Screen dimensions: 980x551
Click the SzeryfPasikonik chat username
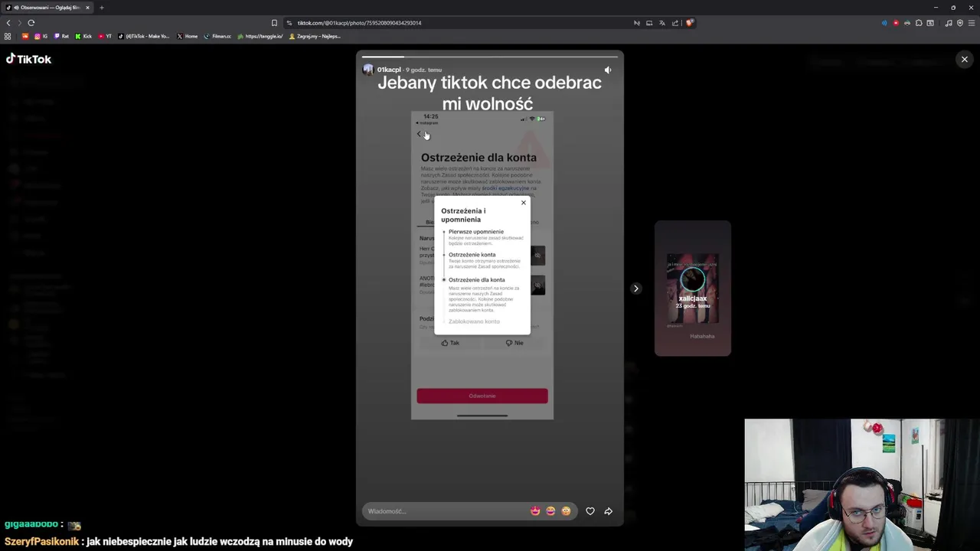(x=41, y=541)
